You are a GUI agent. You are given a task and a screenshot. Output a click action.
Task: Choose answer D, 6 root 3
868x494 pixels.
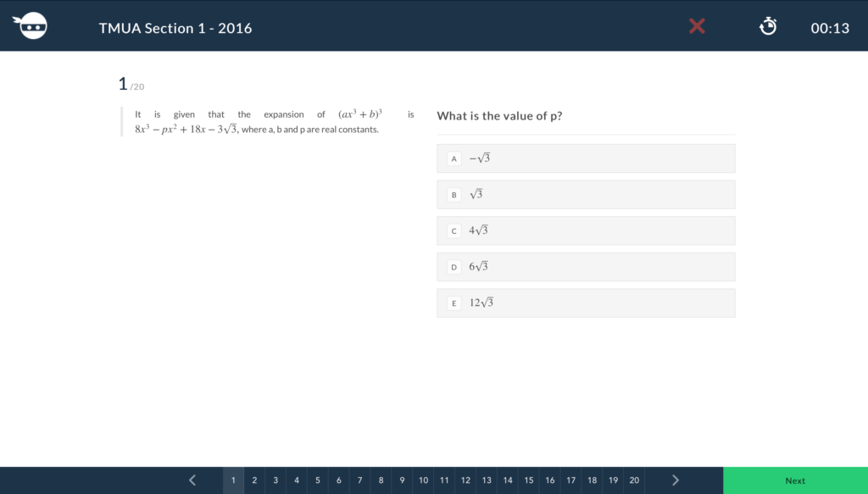pos(586,267)
